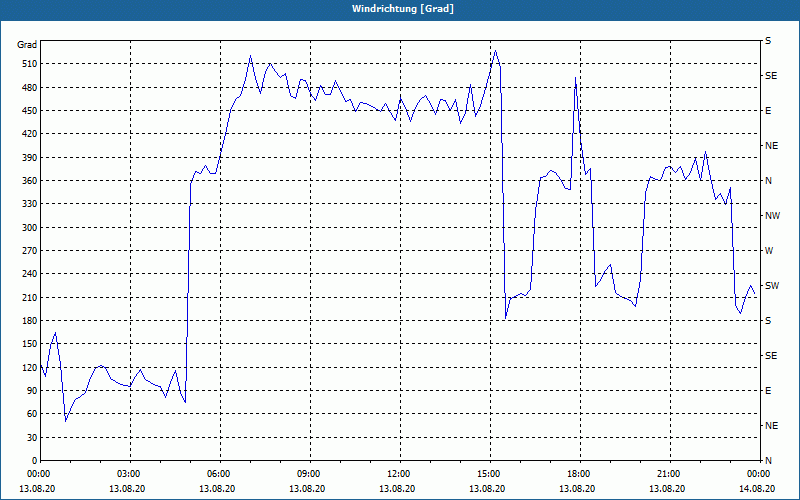This screenshot has height=500, width=800.
Task: Select the 210 value on the degree axis
Action: [x=30, y=297]
